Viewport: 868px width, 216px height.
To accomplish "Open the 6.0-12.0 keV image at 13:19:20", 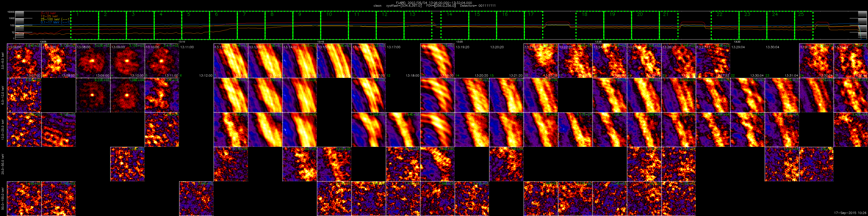I will (x=472, y=95).
